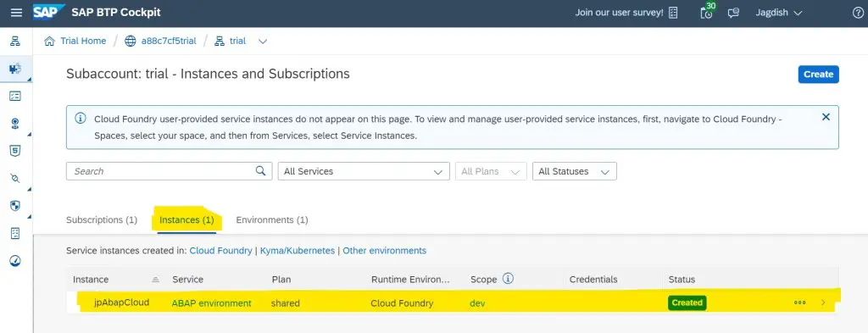
Task: Open the All Statuses dropdown
Action: tap(574, 171)
